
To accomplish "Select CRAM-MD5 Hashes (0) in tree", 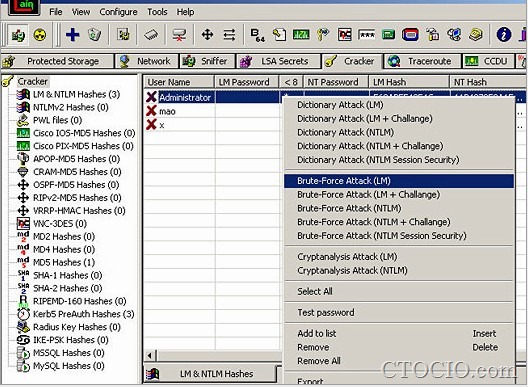I will (x=77, y=172).
